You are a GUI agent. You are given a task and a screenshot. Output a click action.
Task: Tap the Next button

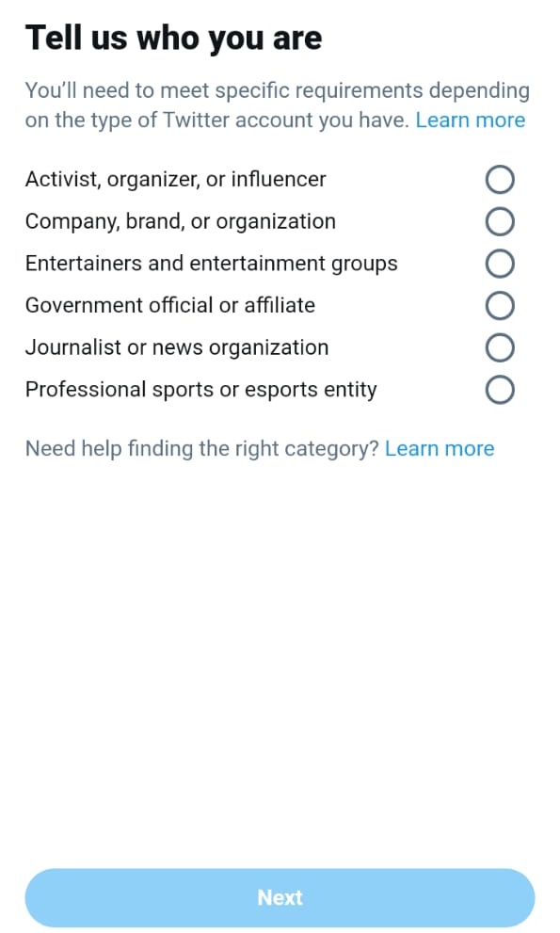(x=280, y=897)
